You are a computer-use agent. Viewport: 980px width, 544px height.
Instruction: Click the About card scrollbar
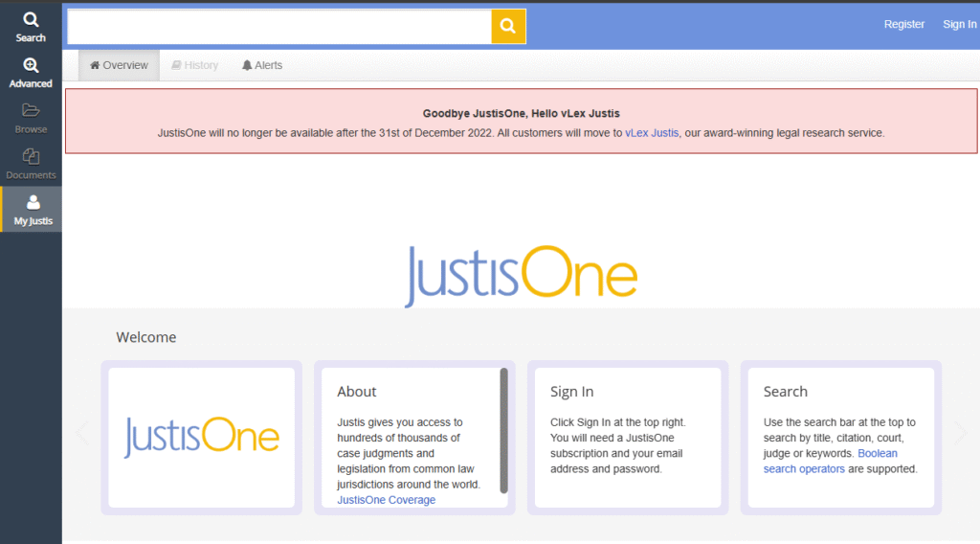tap(503, 430)
